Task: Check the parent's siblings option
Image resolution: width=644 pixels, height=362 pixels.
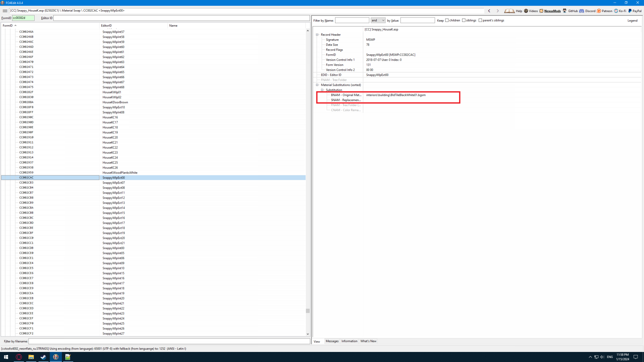Action: [480, 20]
